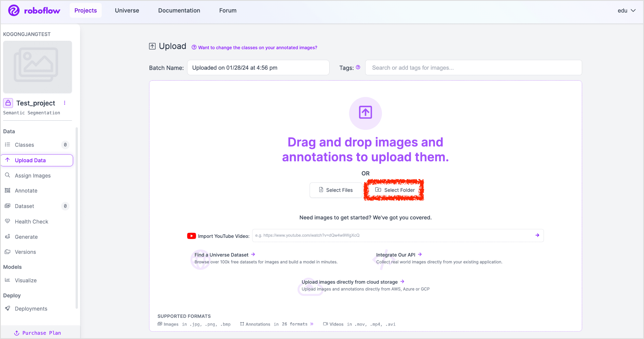The width and height of the screenshot is (644, 339).
Task: Click the Tags search input field
Action: point(474,68)
